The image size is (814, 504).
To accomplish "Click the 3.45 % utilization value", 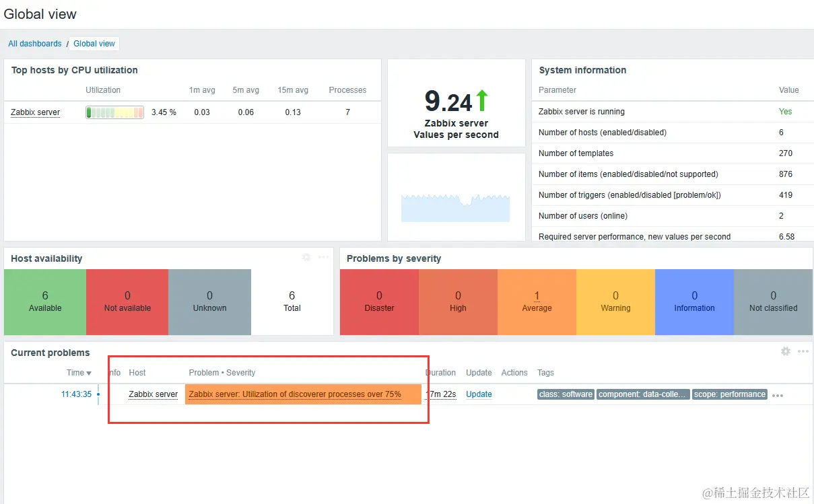I will pos(164,112).
